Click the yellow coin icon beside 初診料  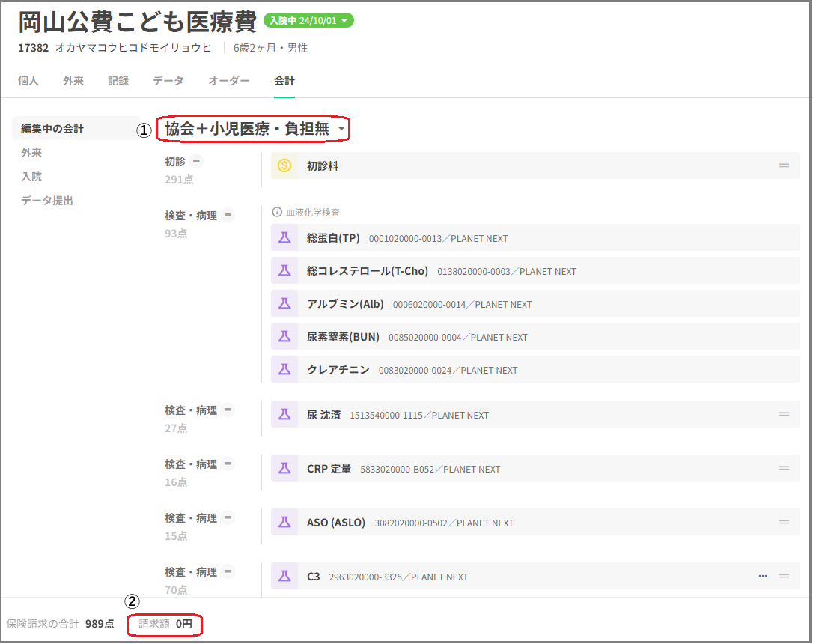[284, 166]
